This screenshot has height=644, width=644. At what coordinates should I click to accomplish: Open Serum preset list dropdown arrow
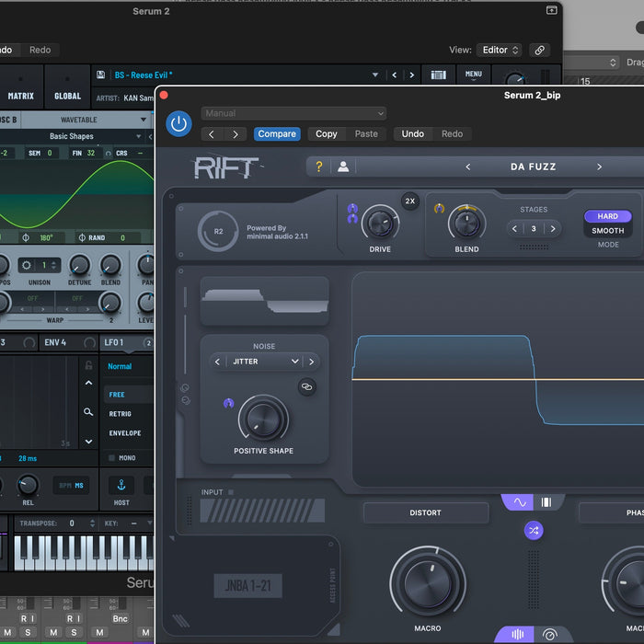pos(375,75)
